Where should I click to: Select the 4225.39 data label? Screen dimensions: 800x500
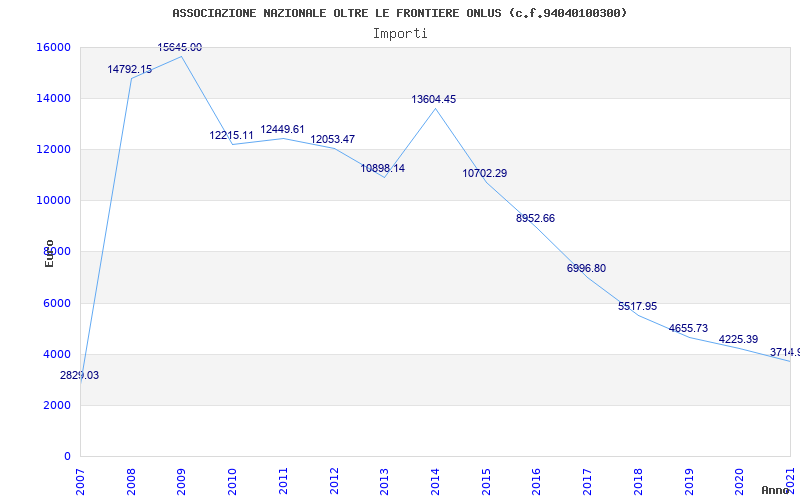tap(738, 339)
